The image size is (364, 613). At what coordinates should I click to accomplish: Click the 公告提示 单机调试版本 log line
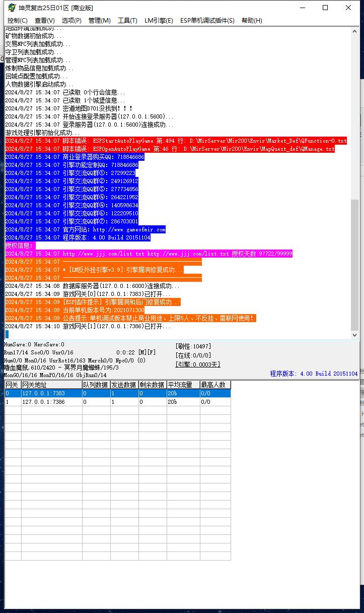point(130,318)
